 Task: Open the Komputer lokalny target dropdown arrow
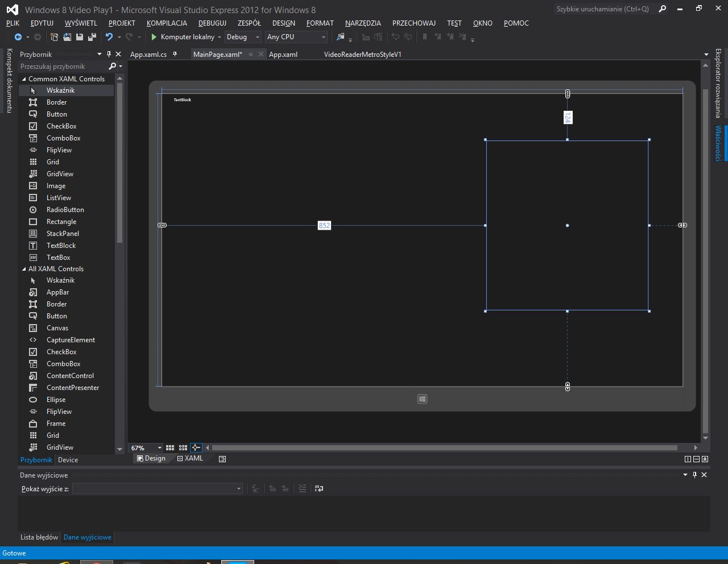[x=219, y=37]
